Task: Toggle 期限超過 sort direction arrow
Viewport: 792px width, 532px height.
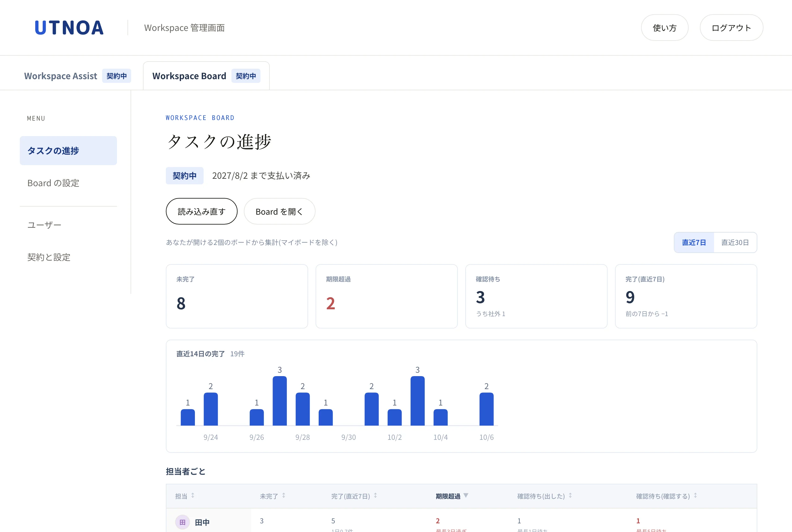Action: 466,496
